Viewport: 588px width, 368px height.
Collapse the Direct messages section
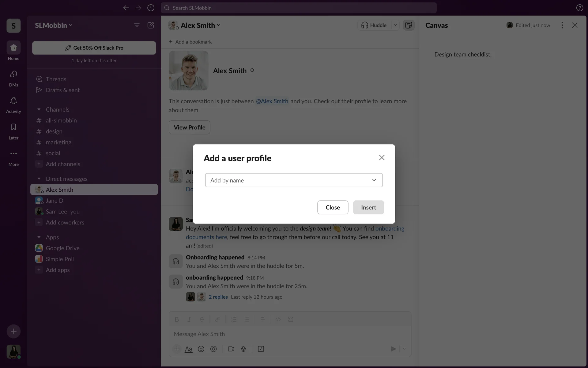39,179
